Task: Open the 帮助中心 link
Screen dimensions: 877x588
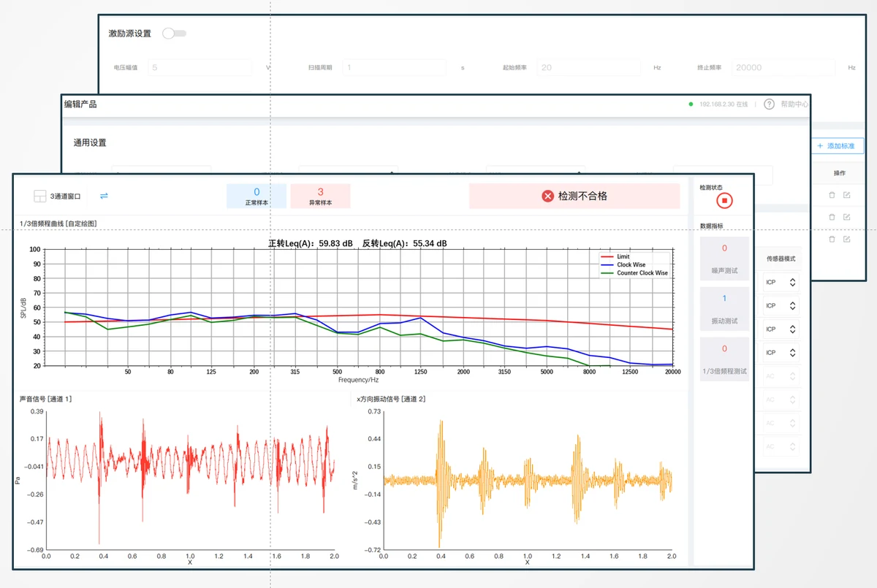Action: 794,104
